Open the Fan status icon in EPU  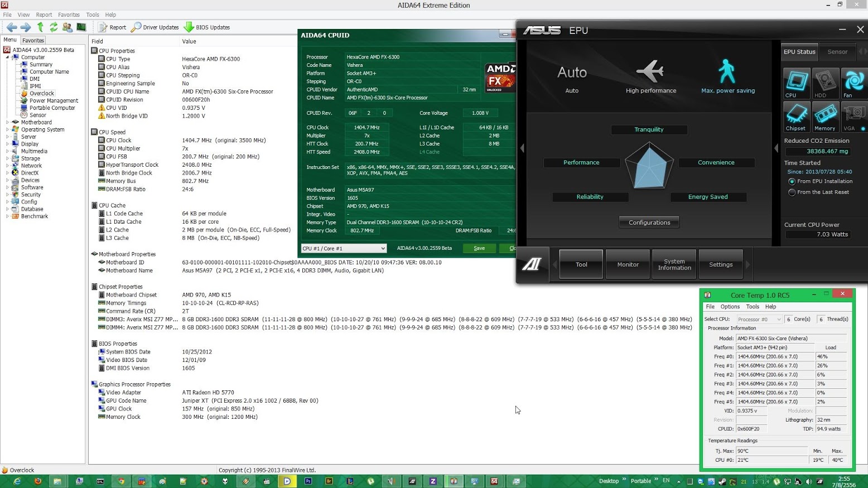tap(854, 83)
